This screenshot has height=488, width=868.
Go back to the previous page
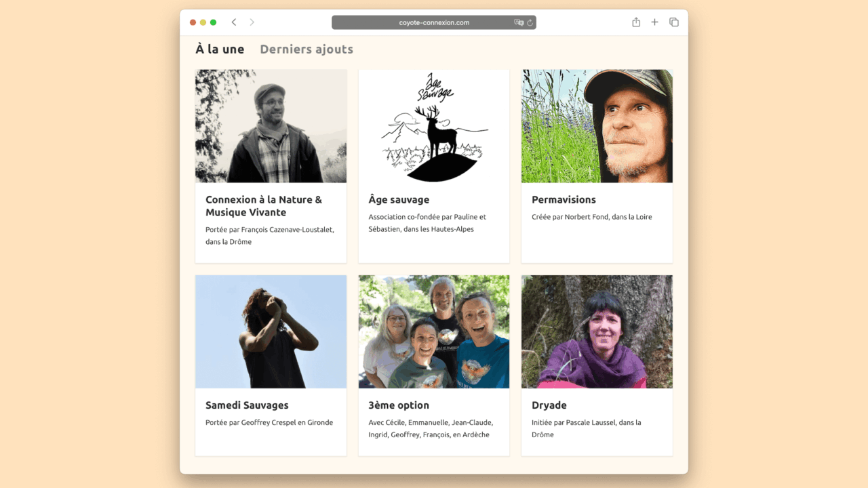pyautogui.click(x=234, y=22)
